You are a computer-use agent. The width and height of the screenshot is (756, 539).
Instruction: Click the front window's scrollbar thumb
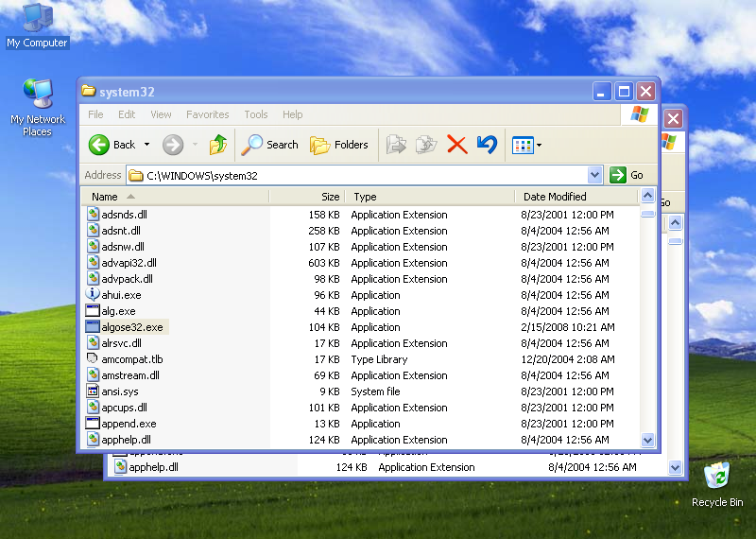(647, 214)
